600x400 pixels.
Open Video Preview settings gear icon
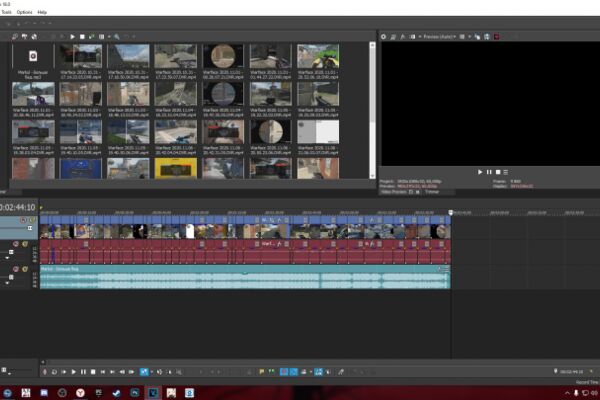coord(383,37)
